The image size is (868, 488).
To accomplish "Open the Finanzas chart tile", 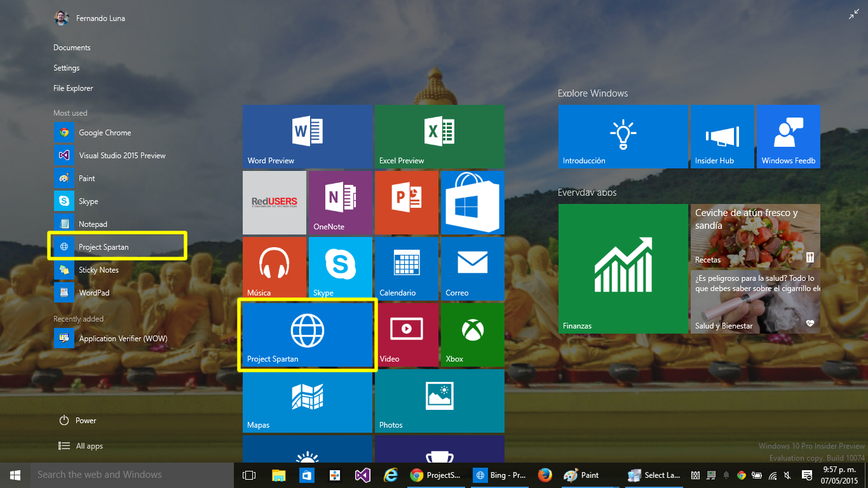I will (x=623, y=269).
